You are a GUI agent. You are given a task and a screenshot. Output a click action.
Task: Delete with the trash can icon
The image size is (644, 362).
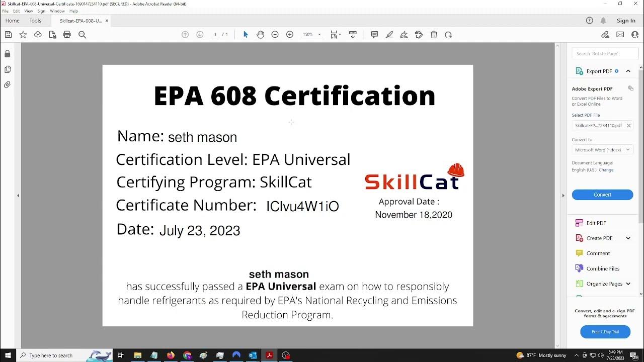[434, 35]
